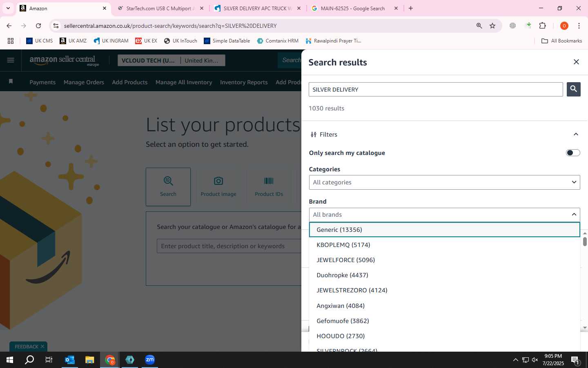Select KBOPLEMQ (5174) brand option
The height and width of the screenshot is (368, 588).
445,245
